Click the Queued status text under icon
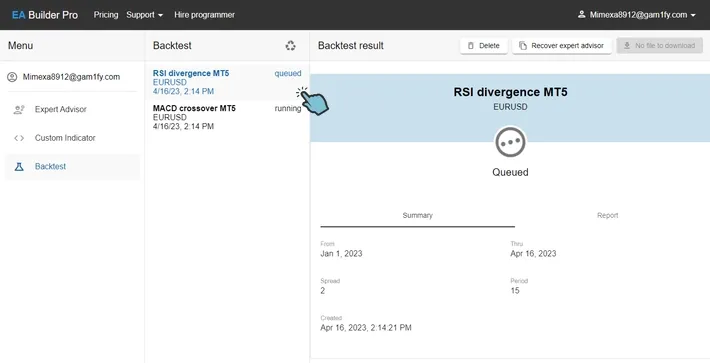710x363 pixels. coord(510,172)
